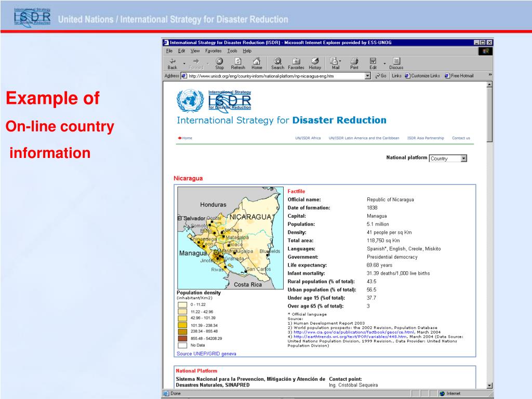
Task: Expand the Edit button dropdown arrow
Action: (384, 63)
